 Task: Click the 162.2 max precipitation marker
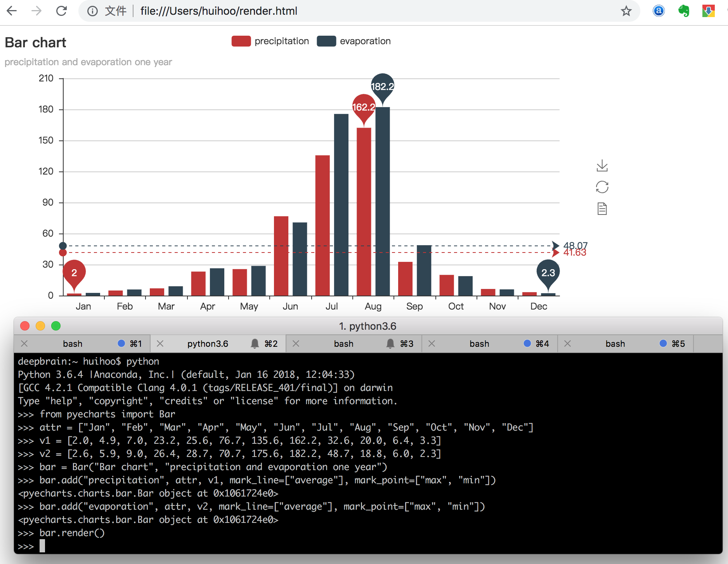coord(364,107)
